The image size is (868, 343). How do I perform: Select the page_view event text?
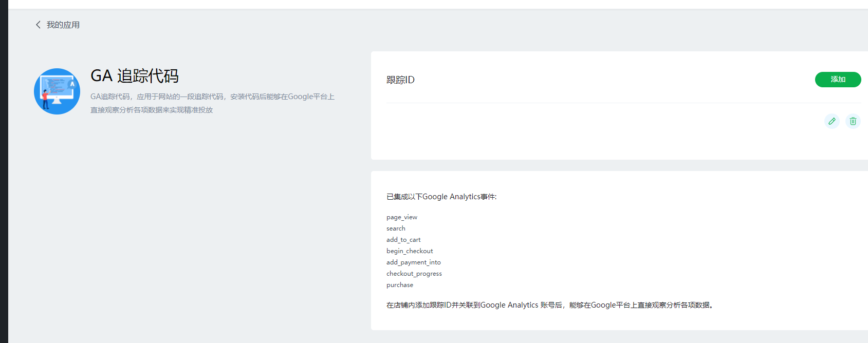pos(402,217)
